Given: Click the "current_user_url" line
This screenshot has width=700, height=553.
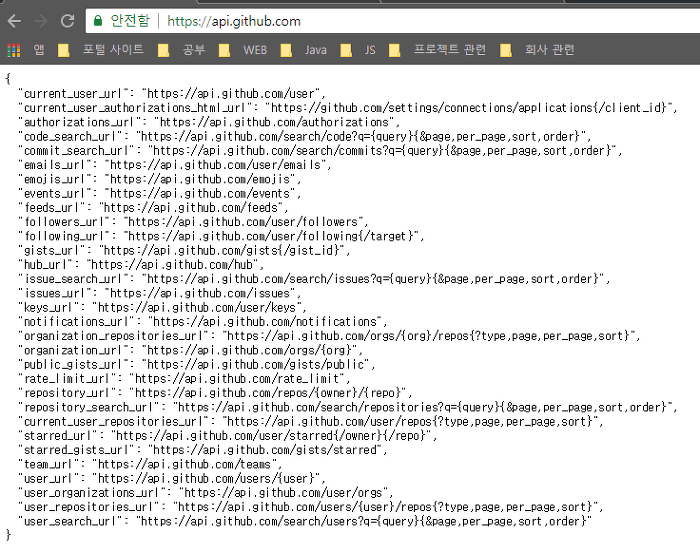Looking at the screenshot, I should pos(172,94).
